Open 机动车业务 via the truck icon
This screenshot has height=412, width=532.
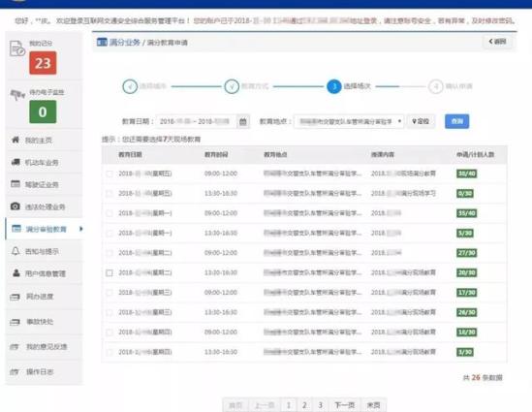click(16, 162)
